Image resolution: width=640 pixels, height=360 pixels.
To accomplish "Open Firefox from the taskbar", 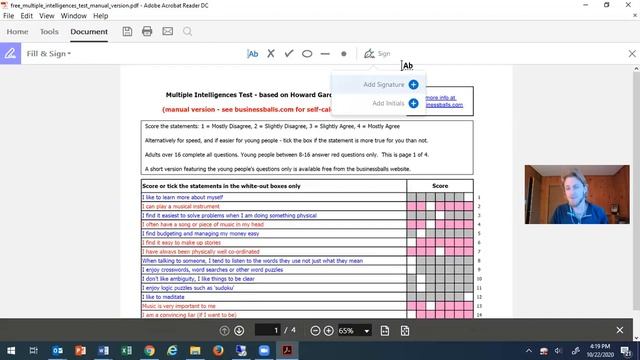I will 218,351.
